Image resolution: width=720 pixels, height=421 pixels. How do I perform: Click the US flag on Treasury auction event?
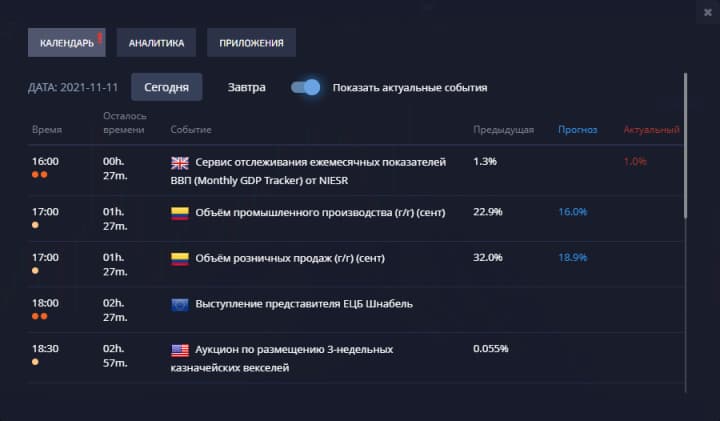click(180, 350)
